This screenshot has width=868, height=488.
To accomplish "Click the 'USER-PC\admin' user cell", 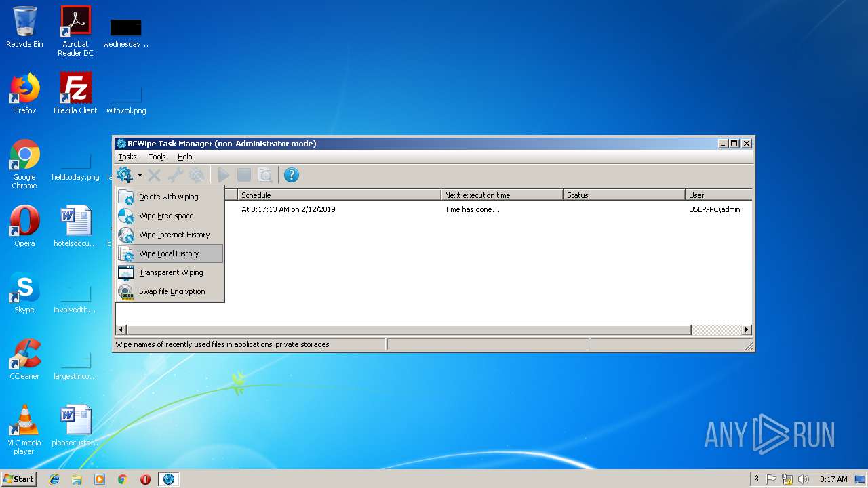I will pos(715,209).
